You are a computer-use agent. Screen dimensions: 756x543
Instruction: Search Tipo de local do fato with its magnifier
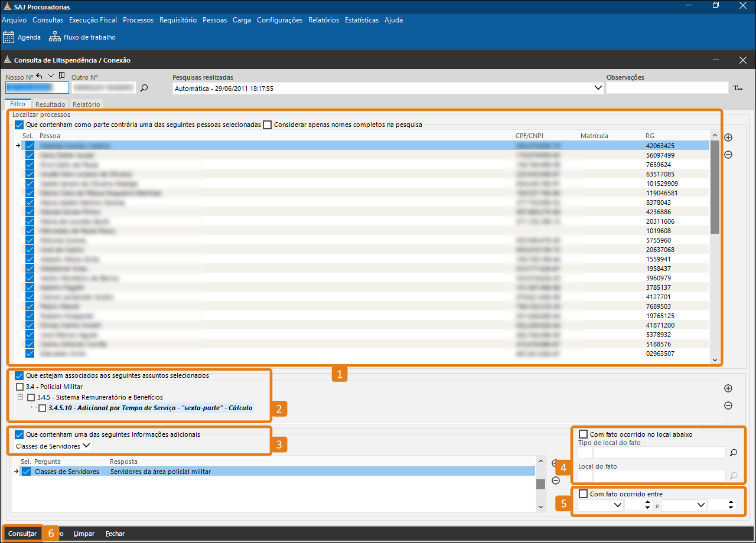coord(734,453)
